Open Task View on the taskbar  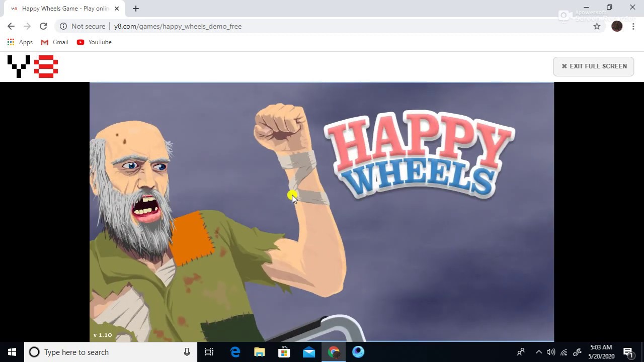(x=209, y=352)
